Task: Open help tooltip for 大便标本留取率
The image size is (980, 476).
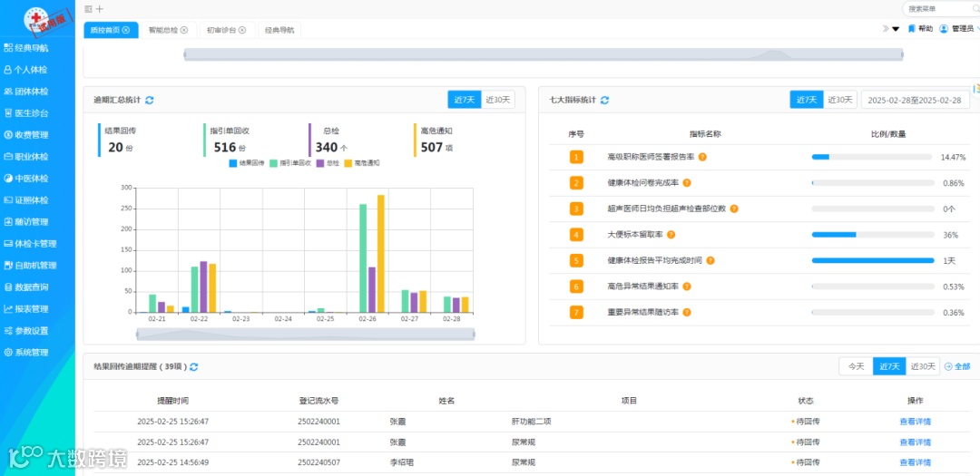Action: [x=671, y=235]
